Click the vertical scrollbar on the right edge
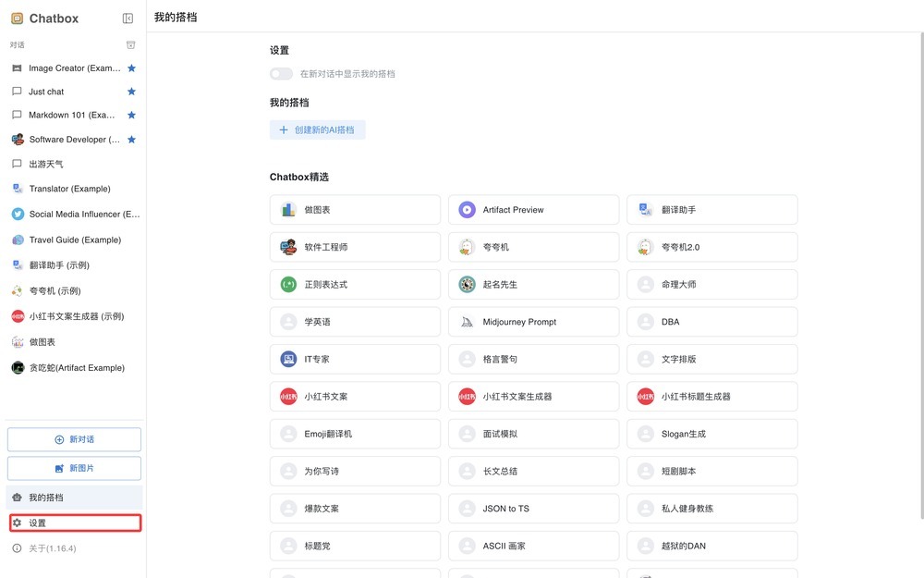The height and width of the screenshot is (578, 924). tap(919, 277)
